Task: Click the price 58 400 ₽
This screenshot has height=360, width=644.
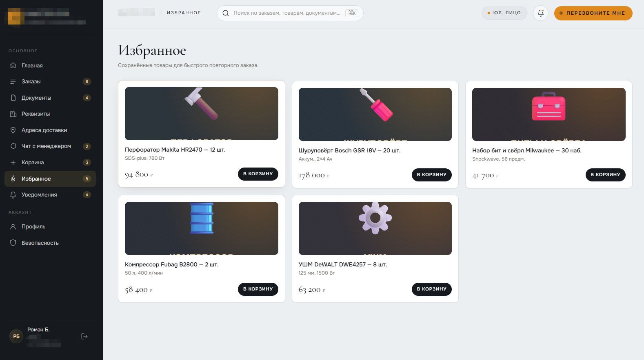Action: [139, 290]
